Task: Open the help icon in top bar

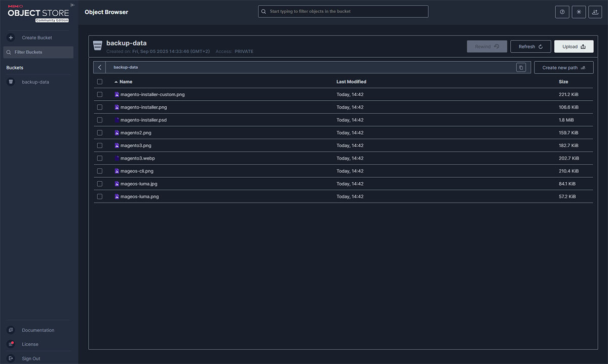Action: 562,12
